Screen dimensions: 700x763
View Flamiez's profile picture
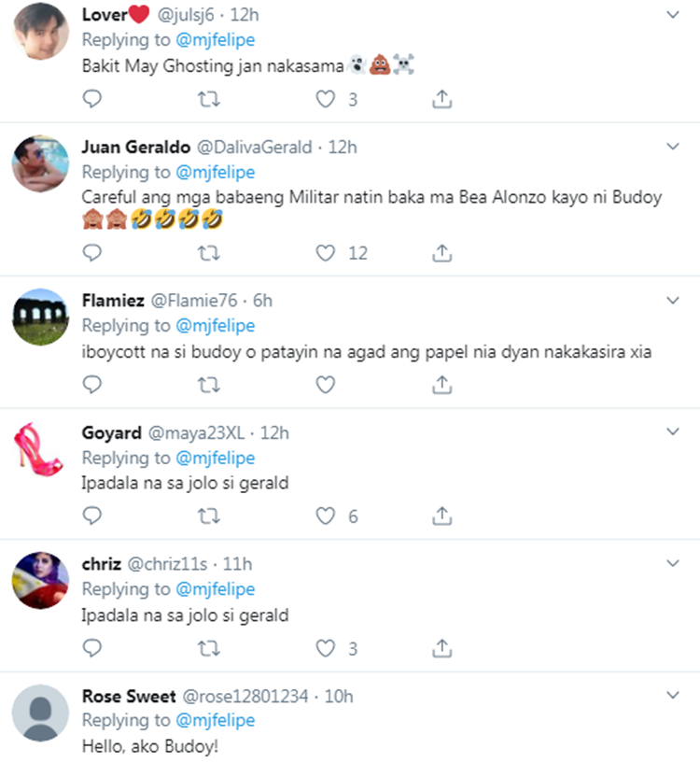coord(40,315)
